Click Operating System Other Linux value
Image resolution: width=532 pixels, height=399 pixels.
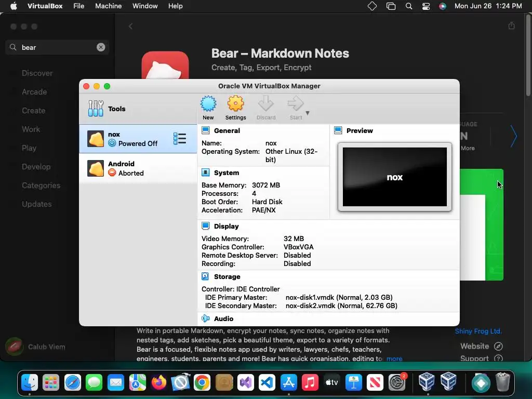click(291, 155)
